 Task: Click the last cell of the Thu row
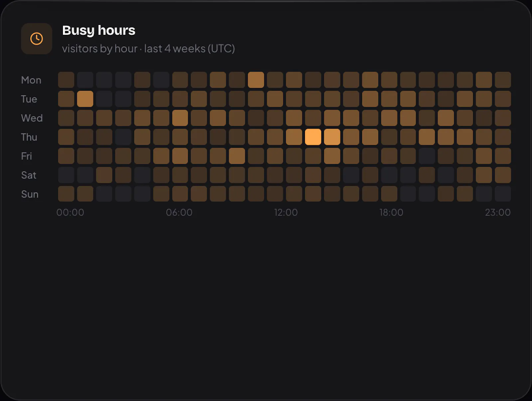click(x=503, y=137)
